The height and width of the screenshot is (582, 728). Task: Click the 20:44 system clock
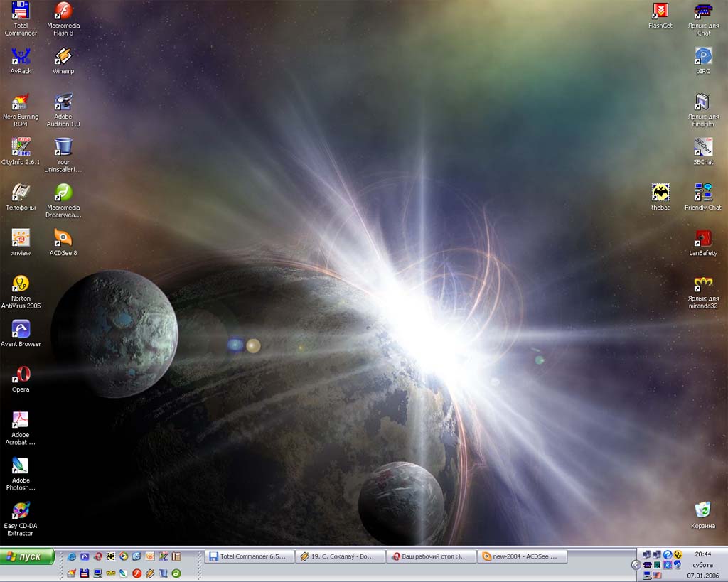[703, 554]
